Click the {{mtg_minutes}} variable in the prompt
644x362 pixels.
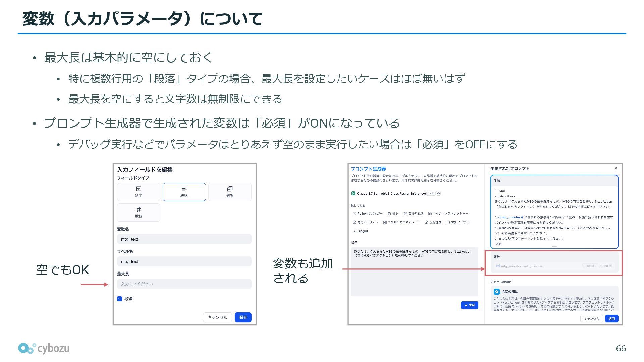511,217
